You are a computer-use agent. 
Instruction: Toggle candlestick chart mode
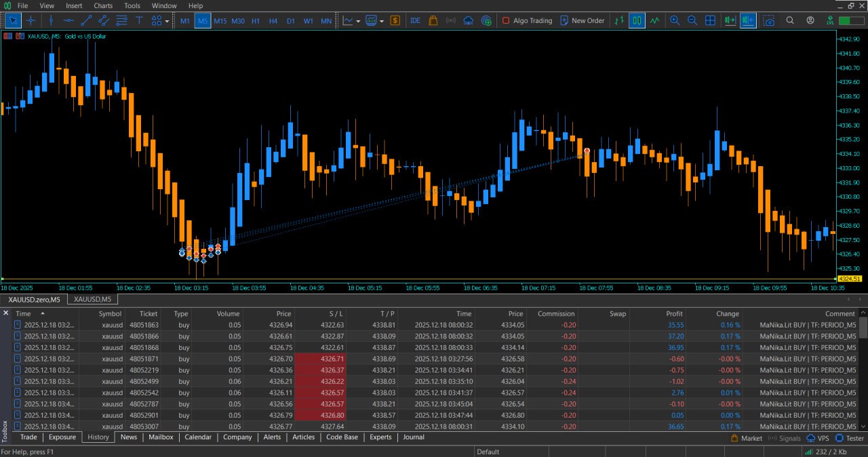click(637, 21)
